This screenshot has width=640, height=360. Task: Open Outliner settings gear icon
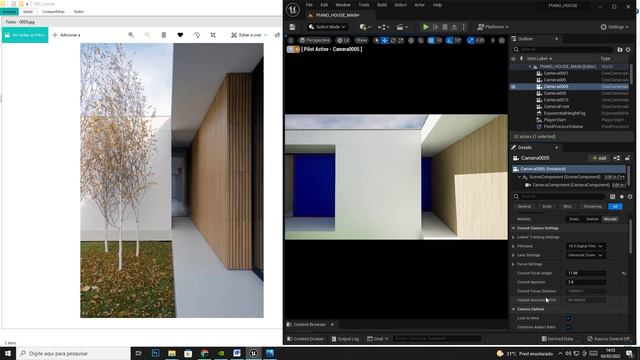tap(628, 49)
